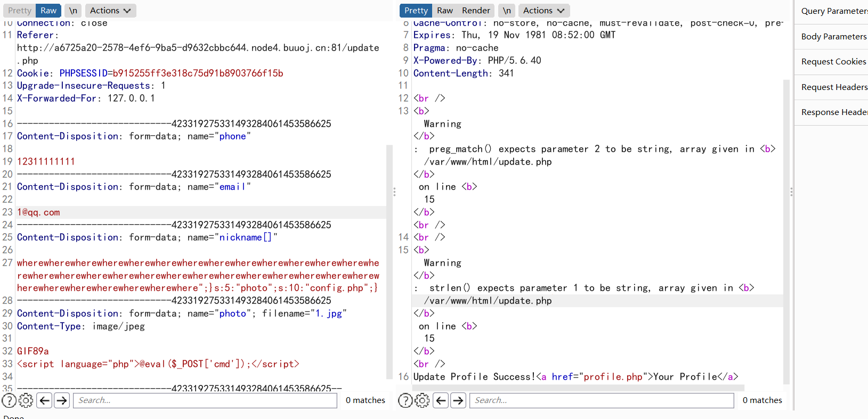The image size is (868, 419).
Task: Expand the Response Headers inspector section
Action: tap(831, 112)
